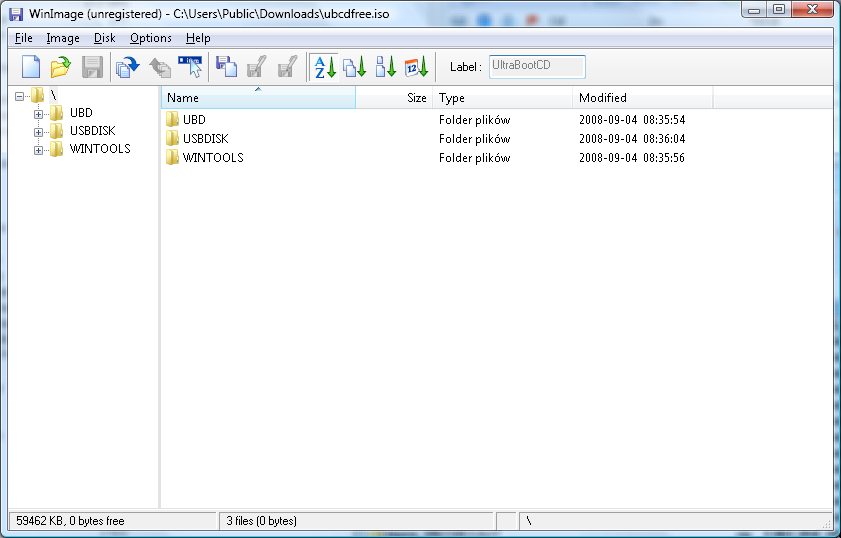
Task: Open the Disk menu
Action: click(105, 38)
